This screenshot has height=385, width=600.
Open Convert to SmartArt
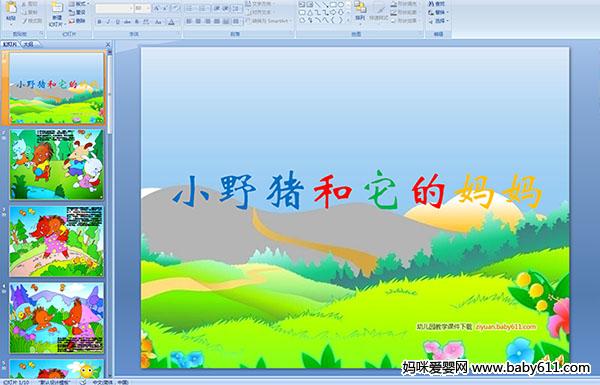[269, 21]
